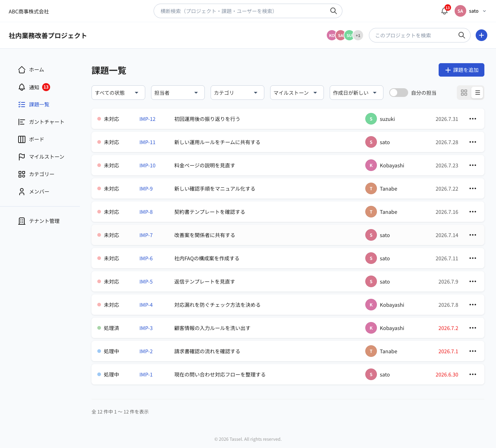Open マイルストーン in sidebar
This screenshot has height=448, width=496.
(41, 157)
